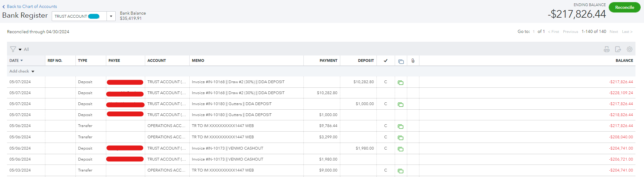
Task: Toggle reconcile status on $1,000.00 payment row
Action: point(386,115)
